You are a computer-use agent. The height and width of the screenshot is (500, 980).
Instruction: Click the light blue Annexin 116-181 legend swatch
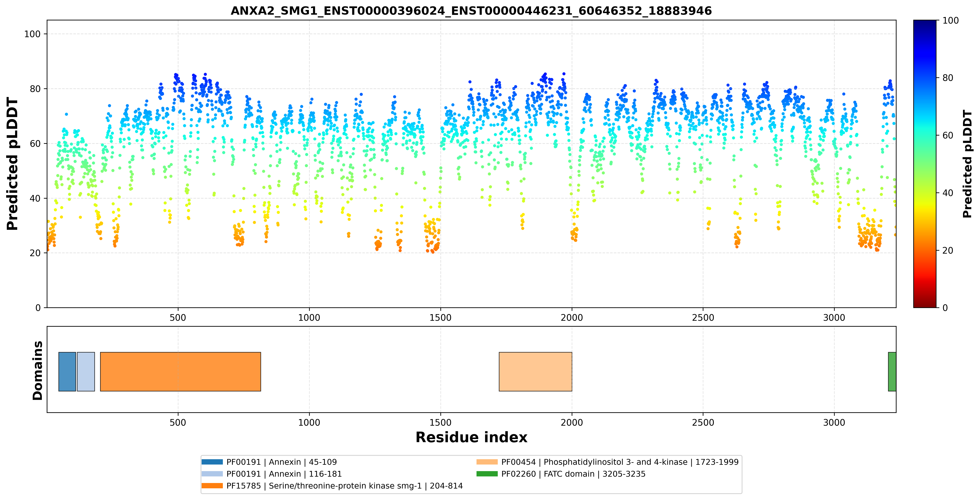[212, 474]
